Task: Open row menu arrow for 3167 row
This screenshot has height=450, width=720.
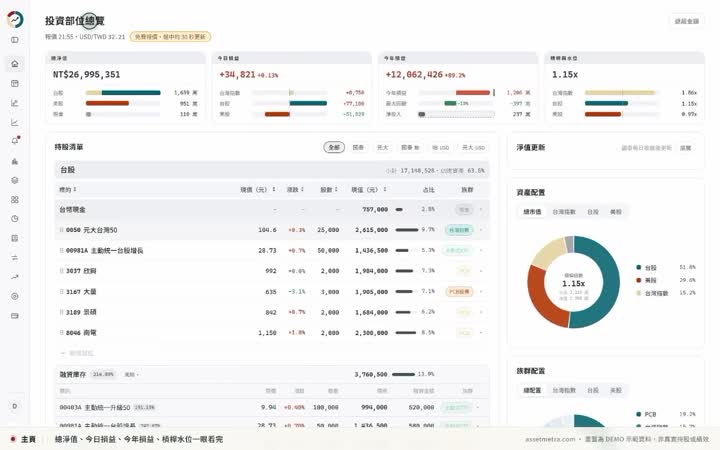Action: (x=481, y=292)
